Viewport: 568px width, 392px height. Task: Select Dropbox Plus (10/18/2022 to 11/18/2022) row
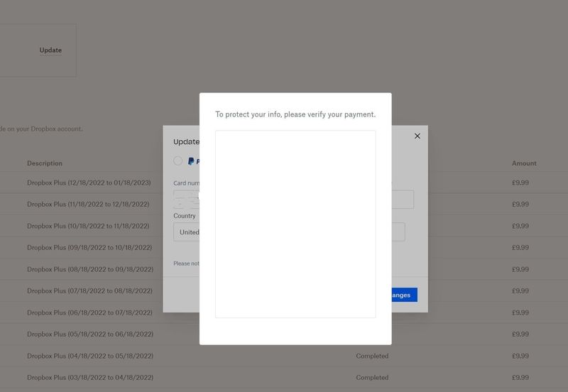coord(88,226)
